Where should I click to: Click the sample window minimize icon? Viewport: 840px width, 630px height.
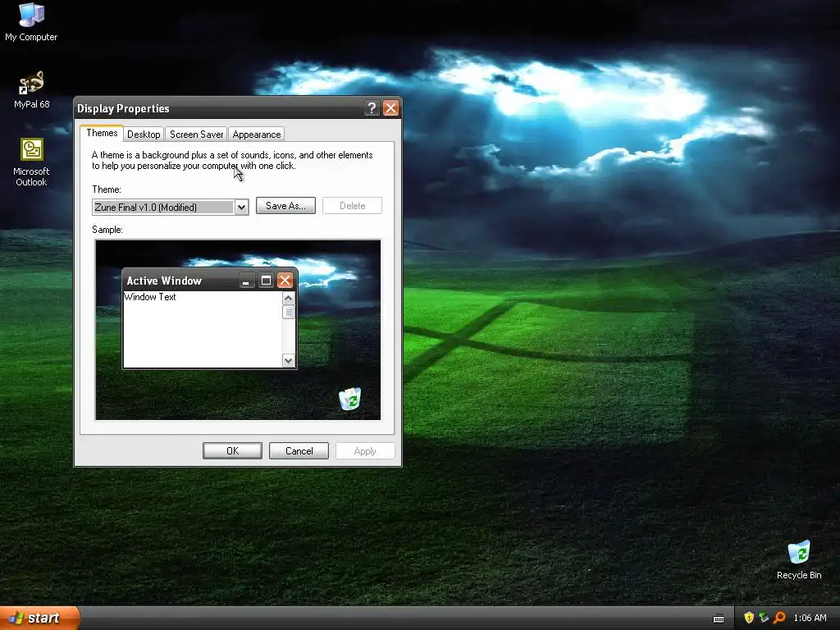(246, 281)
